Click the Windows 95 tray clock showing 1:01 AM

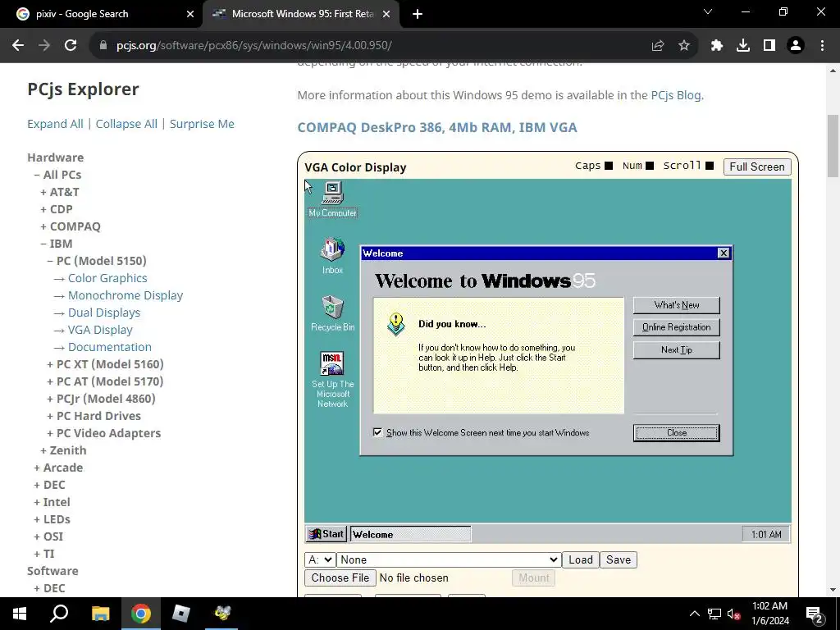(x=766, y=534)
